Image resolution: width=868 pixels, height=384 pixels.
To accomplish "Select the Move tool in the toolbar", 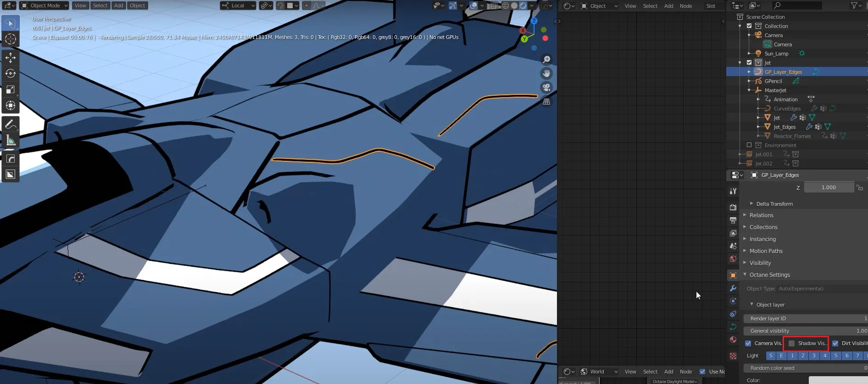I will tap(10, 58).
